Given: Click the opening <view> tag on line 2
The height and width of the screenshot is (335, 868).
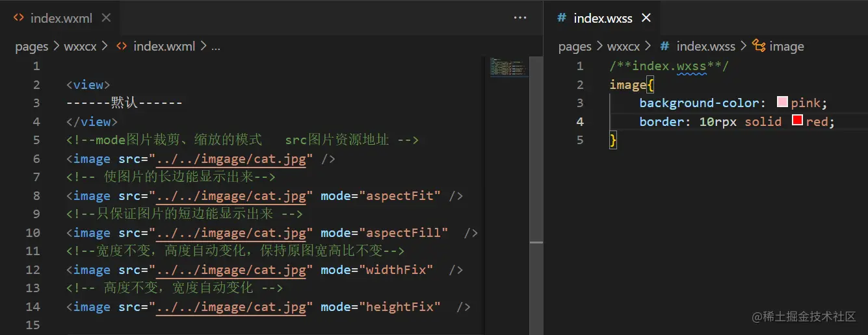Looking at the screenshot, I should 88,84.
